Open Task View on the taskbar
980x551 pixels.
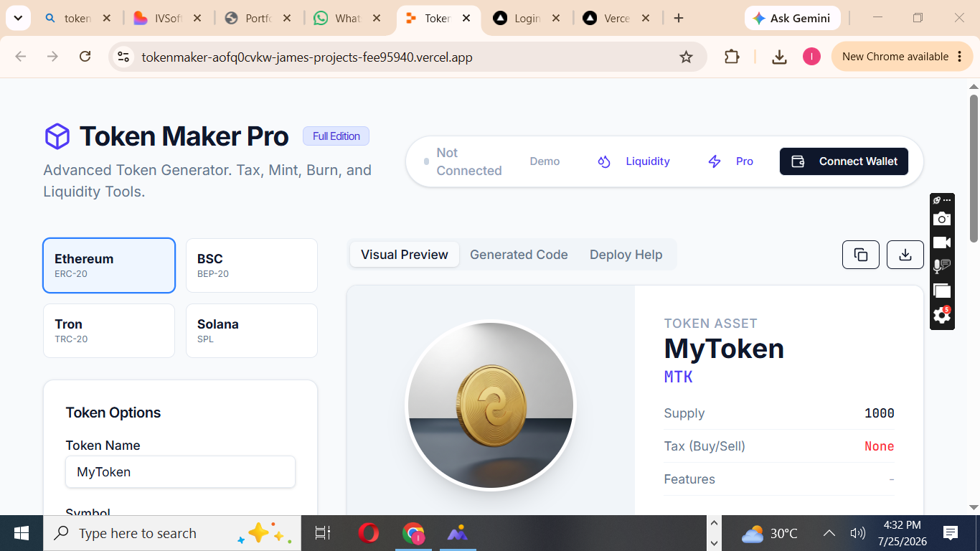tap(323, 533)
